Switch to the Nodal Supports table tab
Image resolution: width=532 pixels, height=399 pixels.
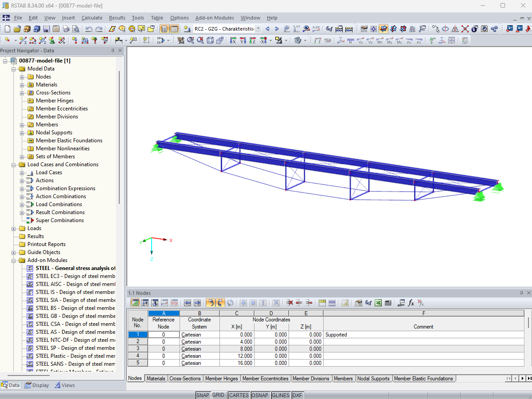[x=373, y=379]
